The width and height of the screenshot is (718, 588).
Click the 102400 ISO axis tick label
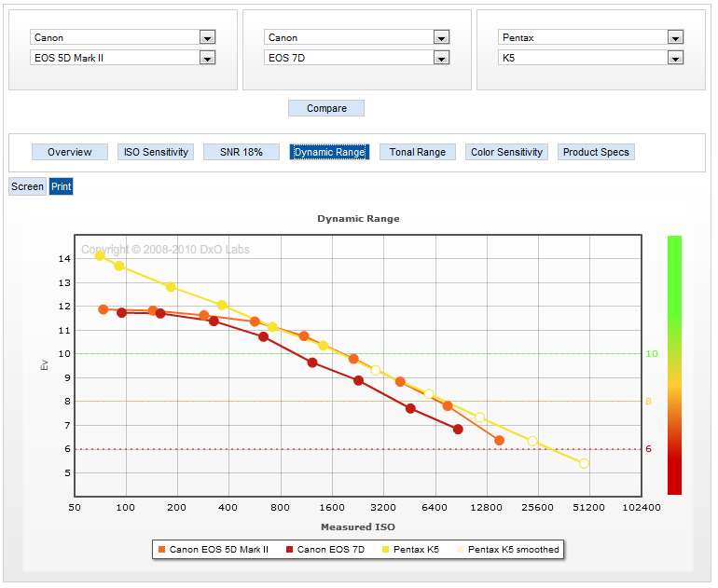pyautogui.click(x=642, y=508)
